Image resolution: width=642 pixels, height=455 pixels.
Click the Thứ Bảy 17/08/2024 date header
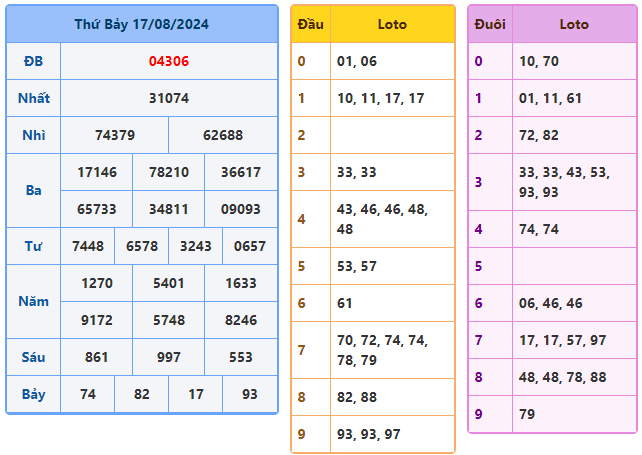pos(141,24)
